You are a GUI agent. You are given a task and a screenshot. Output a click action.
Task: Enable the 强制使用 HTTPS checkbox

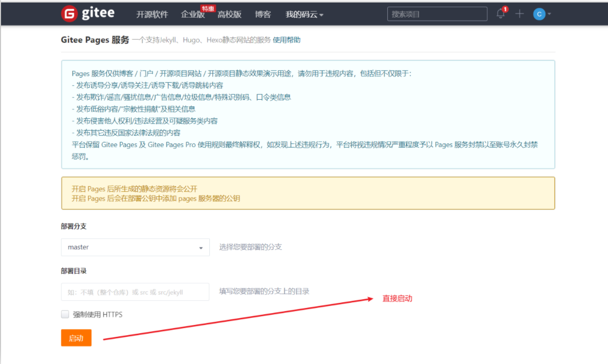[65, 314]
